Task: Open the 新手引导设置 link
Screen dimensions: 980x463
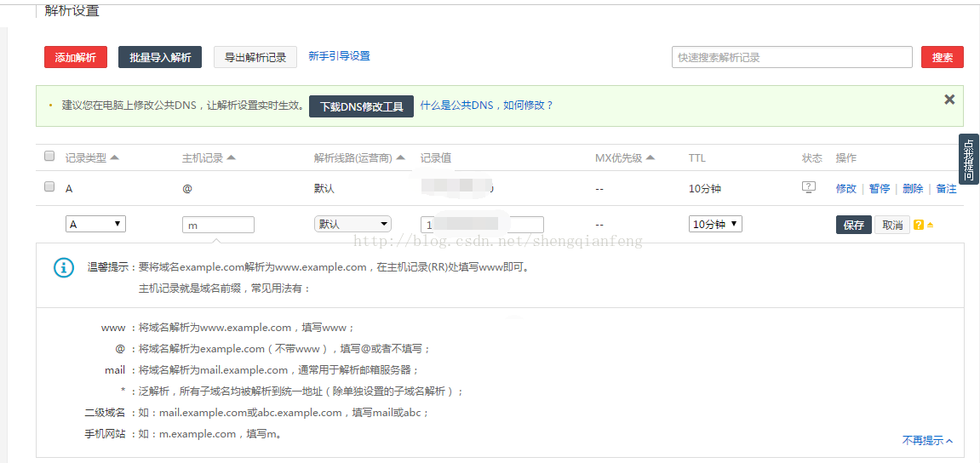Action: pos(339,56)
